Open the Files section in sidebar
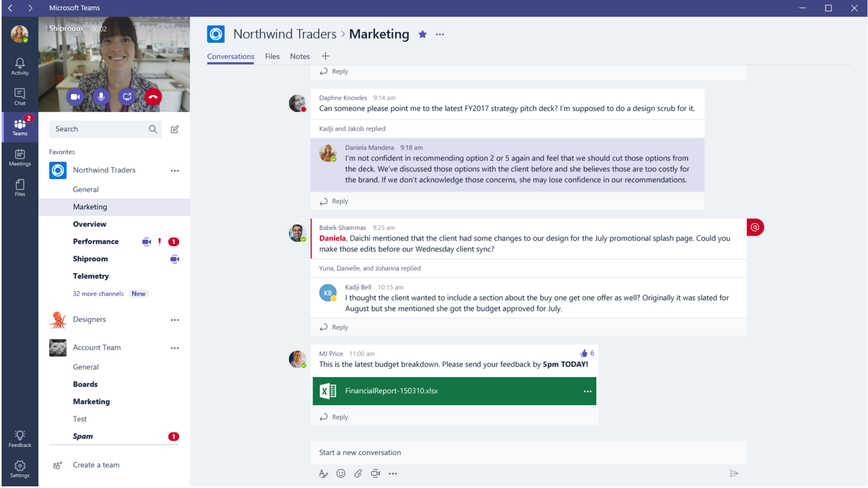Image resolution: width=868 pixels, height=488 pixels. pos(19,188)
